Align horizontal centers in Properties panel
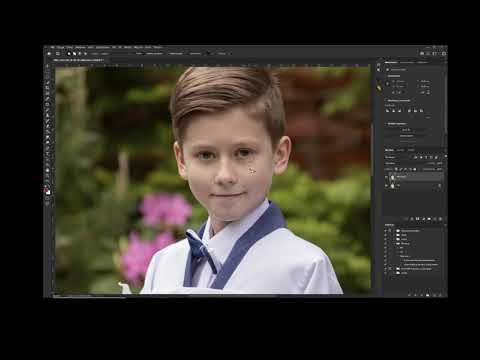Screen dimensions: 480x360 [x=393, y=110]
